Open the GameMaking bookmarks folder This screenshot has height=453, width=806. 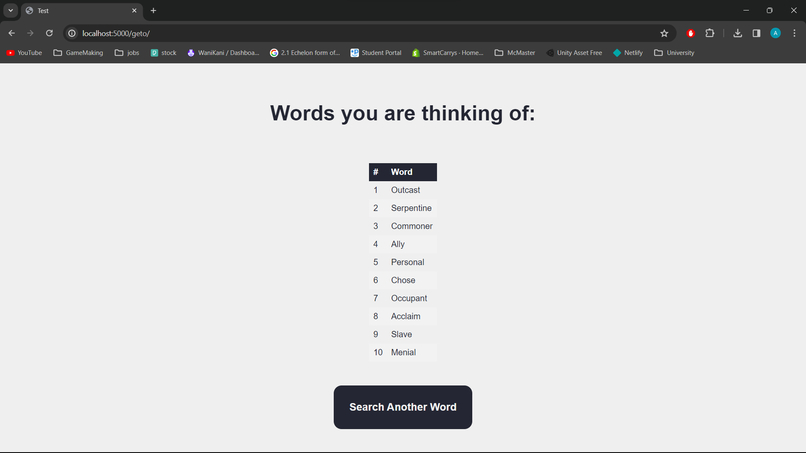point(78,53)
